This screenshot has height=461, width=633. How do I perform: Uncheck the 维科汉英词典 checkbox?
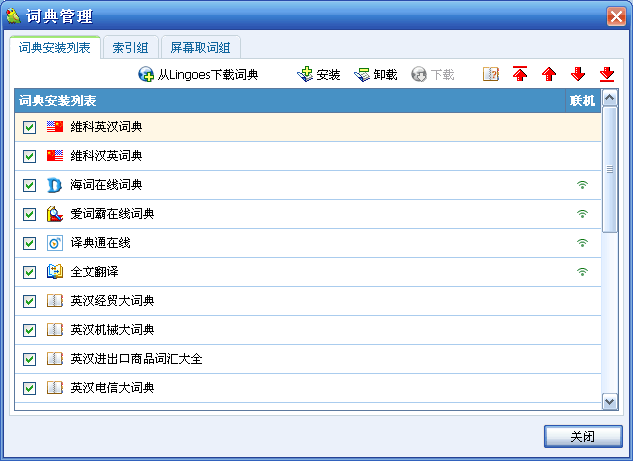point(29,156)
